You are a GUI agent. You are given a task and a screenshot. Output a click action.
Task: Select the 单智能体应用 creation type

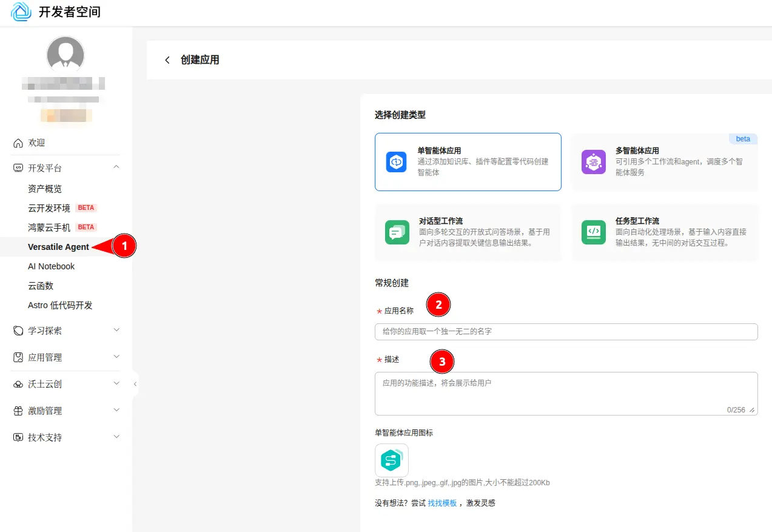468,162
